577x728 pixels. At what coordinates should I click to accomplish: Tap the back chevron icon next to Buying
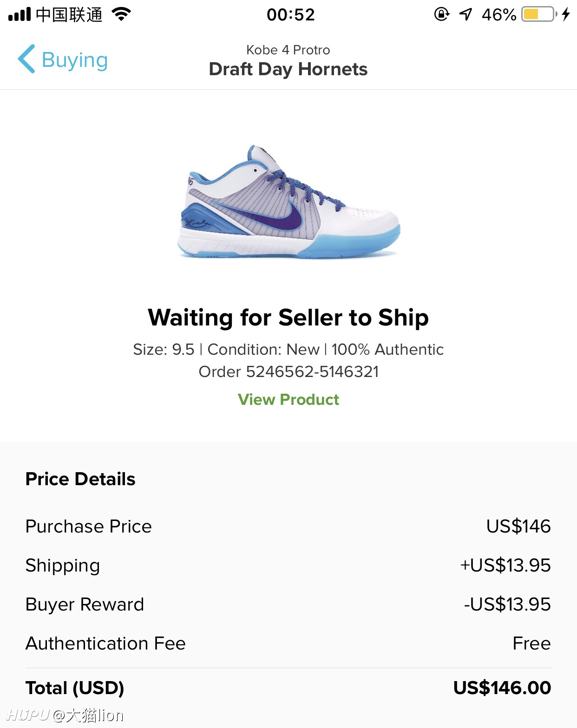[x=26, y=59]
